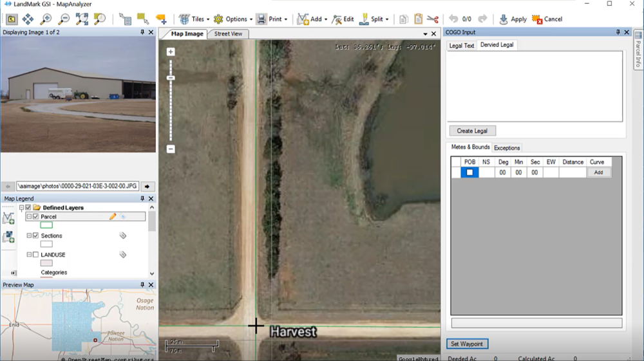Click the add raster layer icon
Image resolution: width=644 pixels, height=361 pixels.
[x=8, y=237]
